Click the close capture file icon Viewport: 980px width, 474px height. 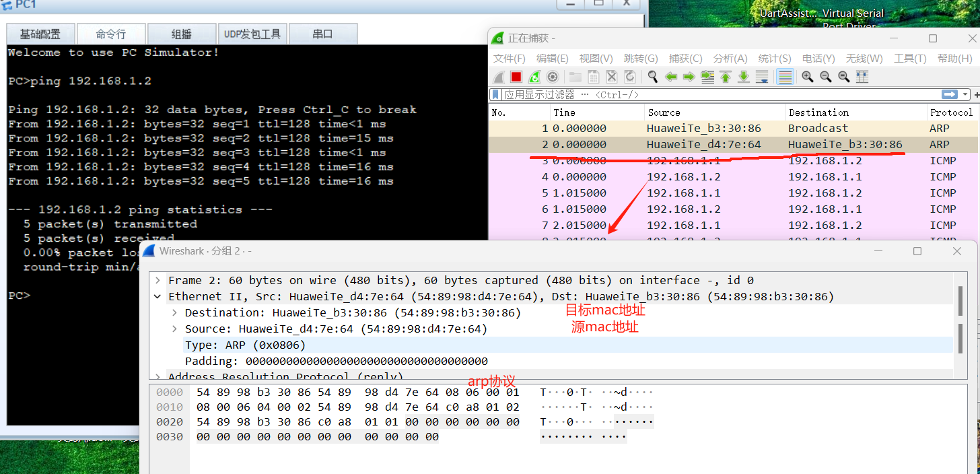click(x=612, y=77)
